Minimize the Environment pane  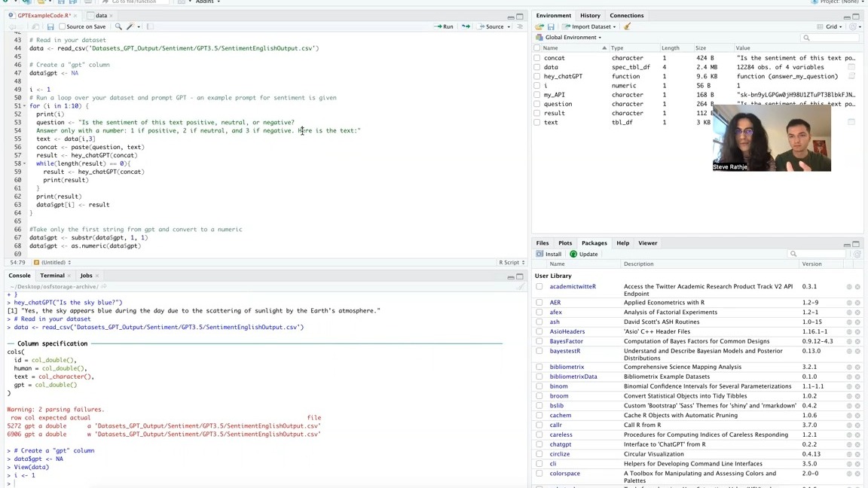click(x=847, y=17)
